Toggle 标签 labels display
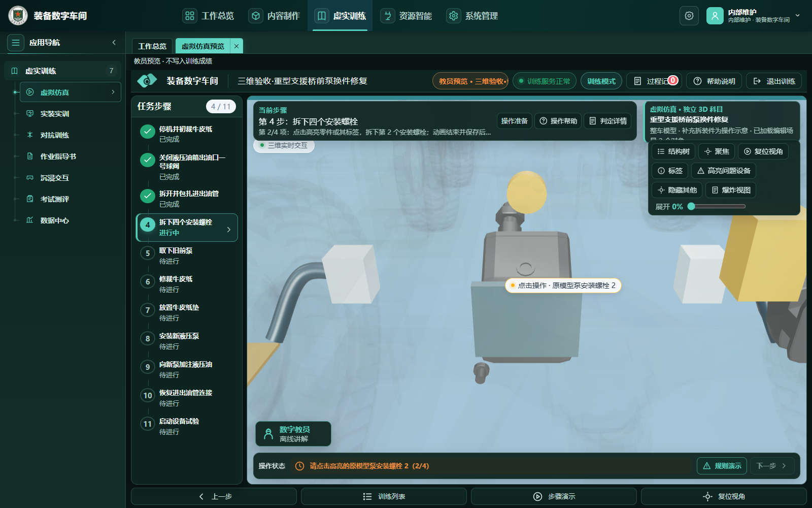 pos(670,171)
